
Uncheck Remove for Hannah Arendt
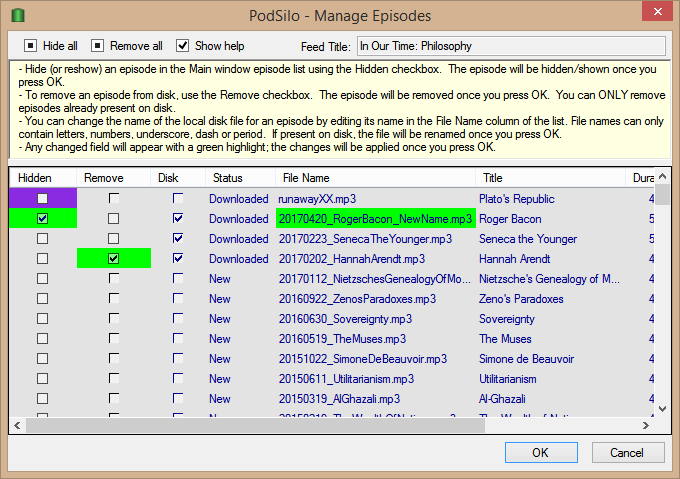(x=114, y=258)
